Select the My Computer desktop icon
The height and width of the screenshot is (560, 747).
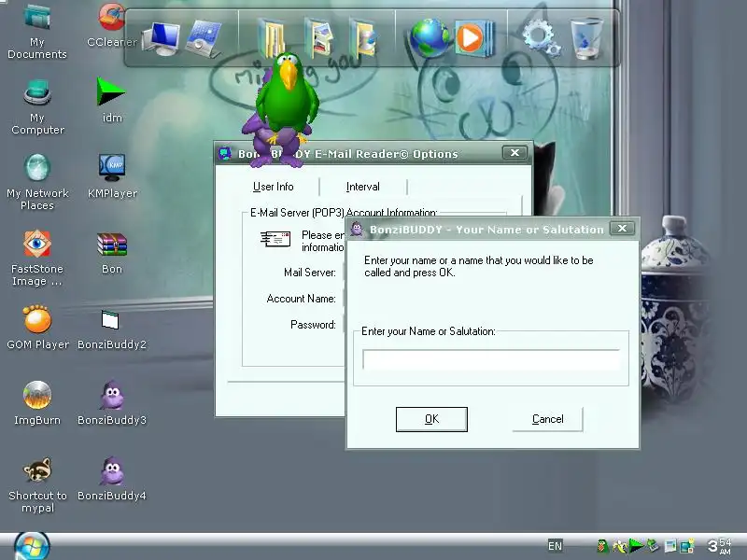pyautogui.click(x=37, y=106)
